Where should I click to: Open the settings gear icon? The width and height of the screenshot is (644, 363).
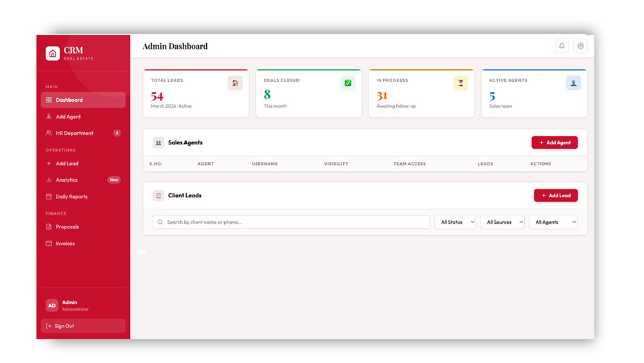[x=580, y=46]
